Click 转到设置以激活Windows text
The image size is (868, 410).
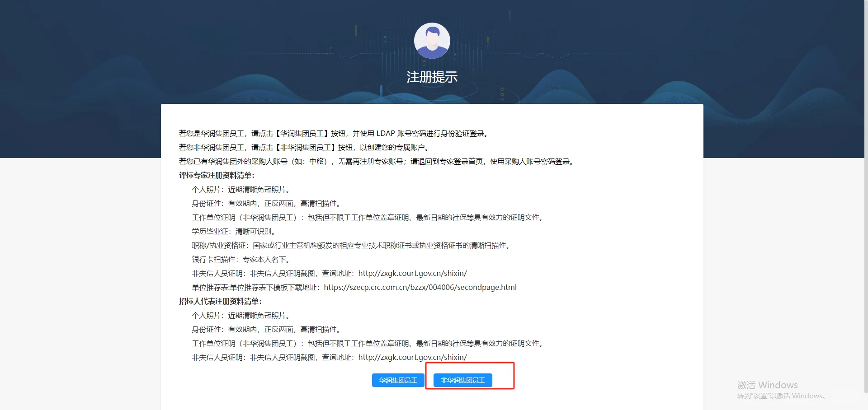pos(780,396)
